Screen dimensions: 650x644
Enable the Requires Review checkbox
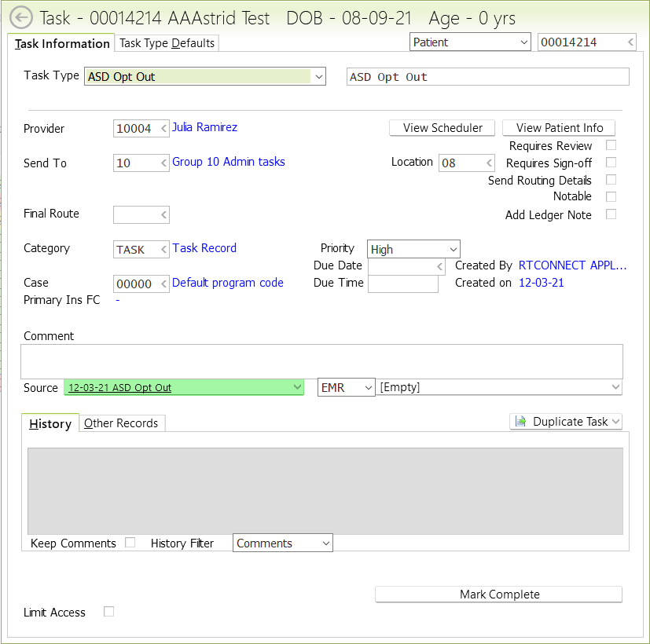tap(611, 145)
